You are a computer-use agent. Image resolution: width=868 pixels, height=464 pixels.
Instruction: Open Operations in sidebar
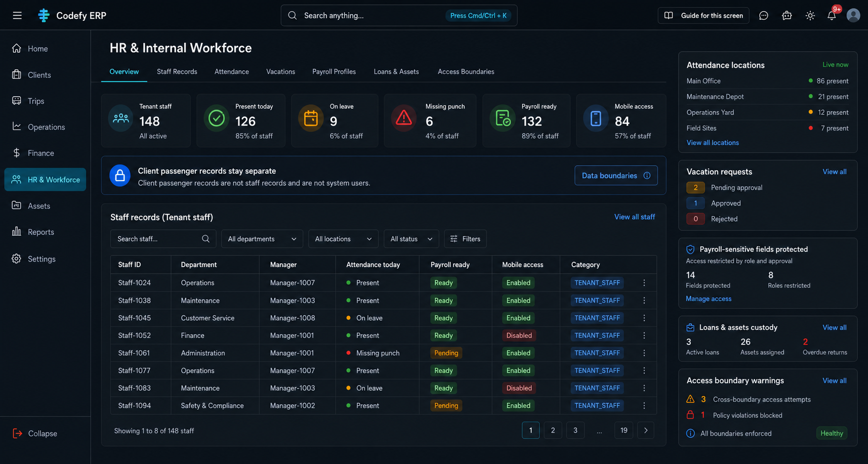45,127
